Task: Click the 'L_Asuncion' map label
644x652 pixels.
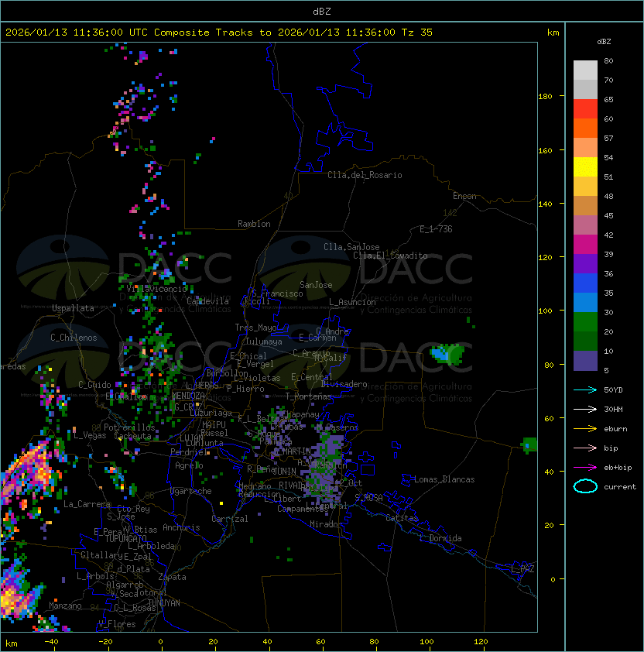Action: [352, 302]
